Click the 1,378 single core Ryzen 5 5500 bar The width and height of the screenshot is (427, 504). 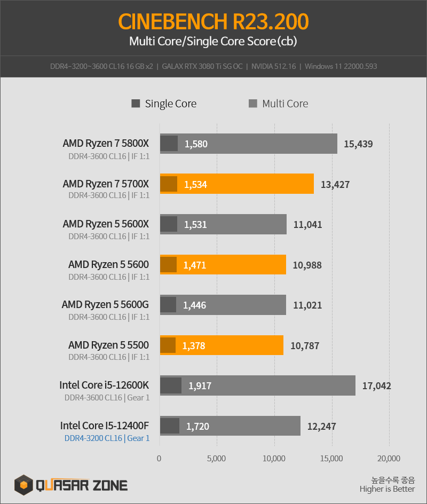168,345
